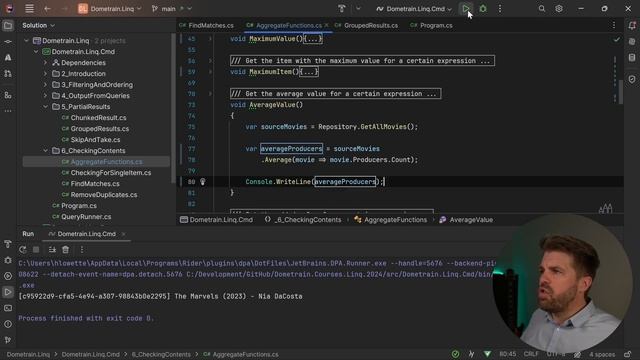Expand folded MaximumValue method body
Image resolution: width=640 pixels, height=360 pixels.
(x=313, y=39)
